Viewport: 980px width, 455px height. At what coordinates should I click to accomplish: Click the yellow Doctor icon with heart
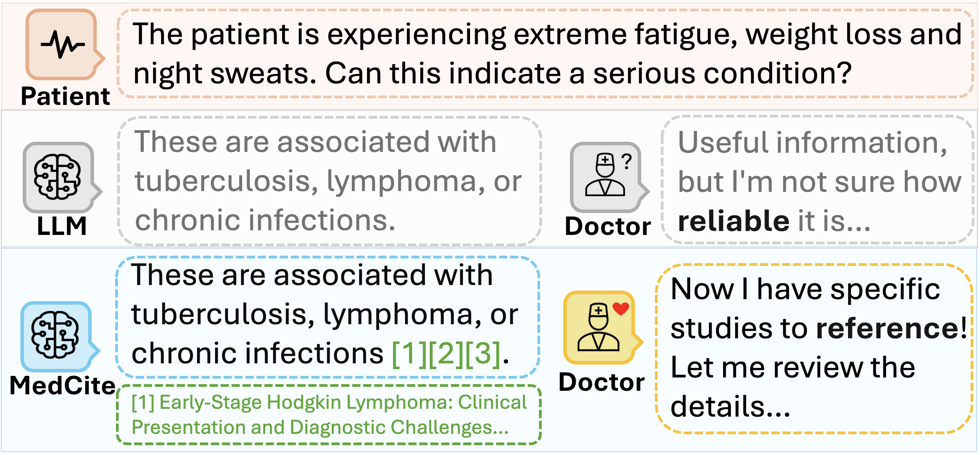coord(599,327)
